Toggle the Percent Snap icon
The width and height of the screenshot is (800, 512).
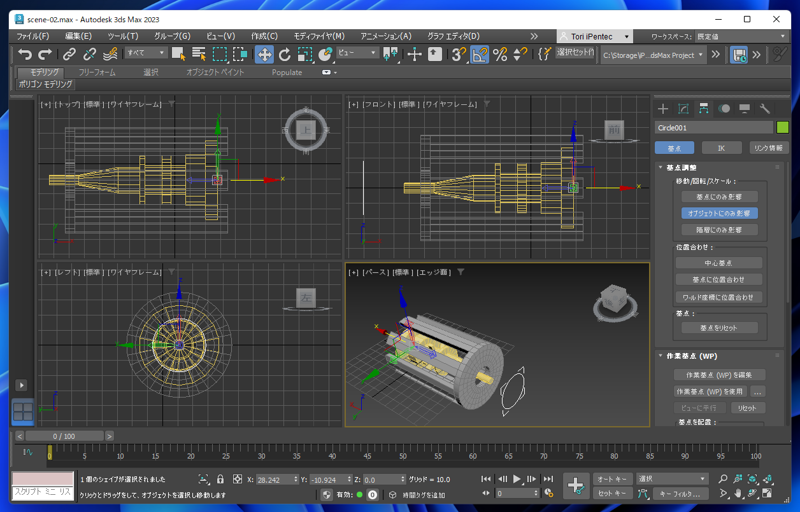(500, 54)
